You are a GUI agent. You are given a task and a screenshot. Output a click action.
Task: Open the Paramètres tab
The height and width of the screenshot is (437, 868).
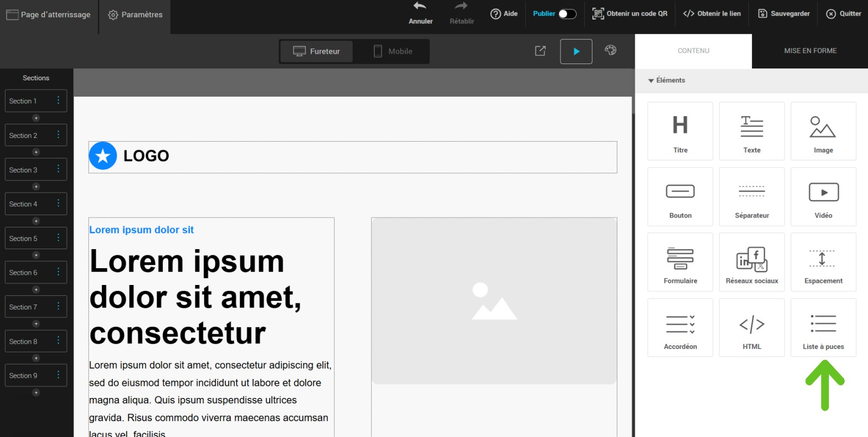(x=135, y=15)
